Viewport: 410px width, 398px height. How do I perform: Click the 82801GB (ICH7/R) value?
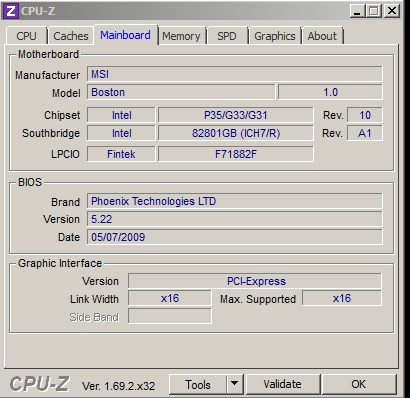coord(236,133)
